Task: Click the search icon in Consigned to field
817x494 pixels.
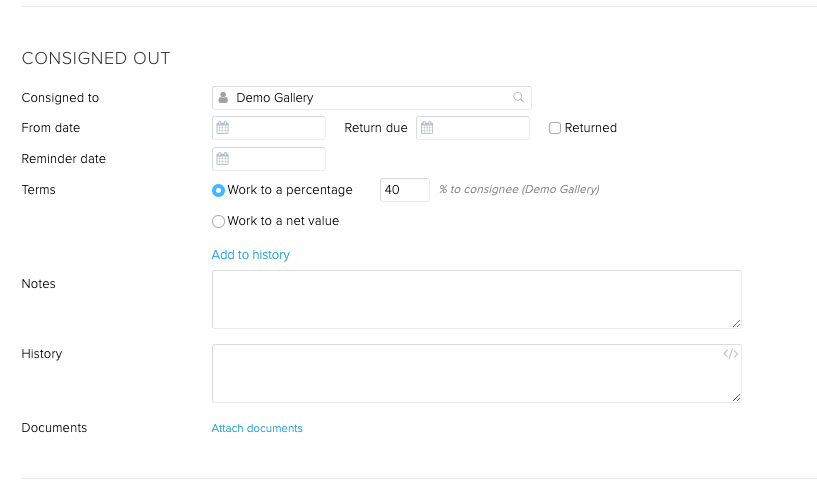Action: pos(518,97)
